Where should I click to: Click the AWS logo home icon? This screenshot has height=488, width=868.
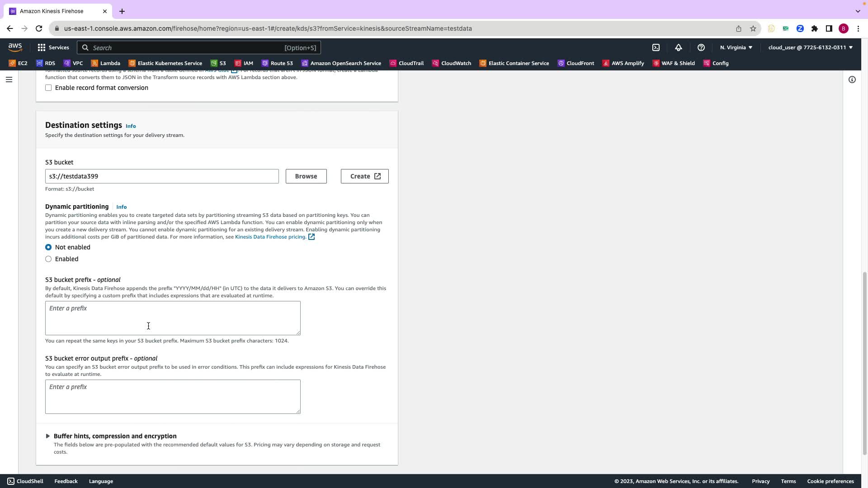[15, 47]
